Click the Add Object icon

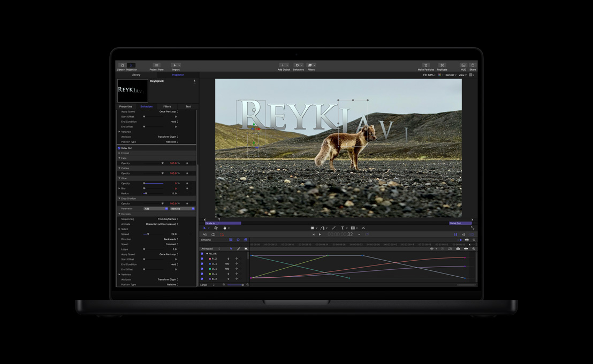point(283,65)
